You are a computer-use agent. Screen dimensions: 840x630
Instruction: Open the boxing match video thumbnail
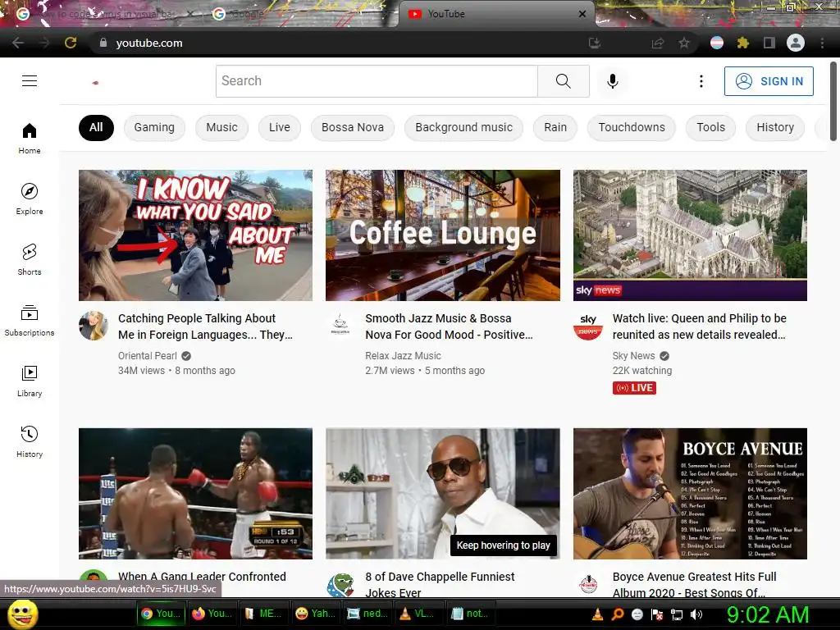click(x=195, y=493)
